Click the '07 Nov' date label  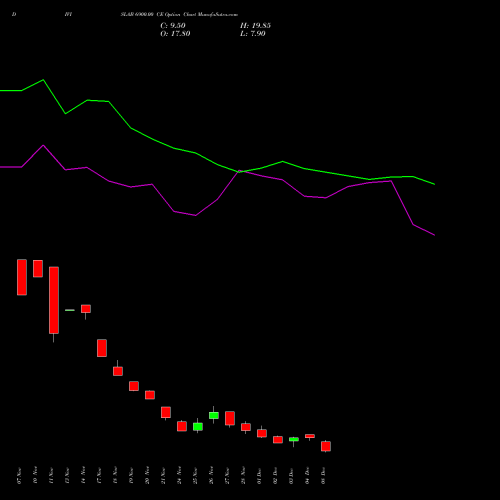pyautogui.click(x=19, y=476)
